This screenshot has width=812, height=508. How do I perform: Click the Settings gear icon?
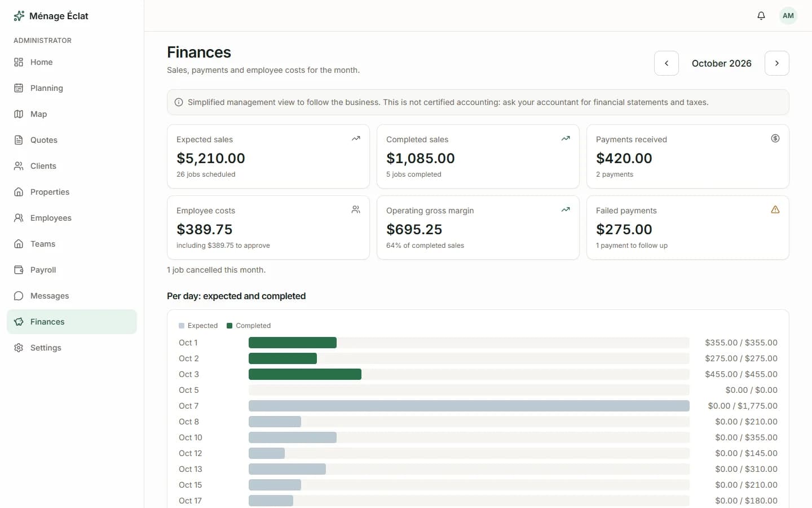19,348
